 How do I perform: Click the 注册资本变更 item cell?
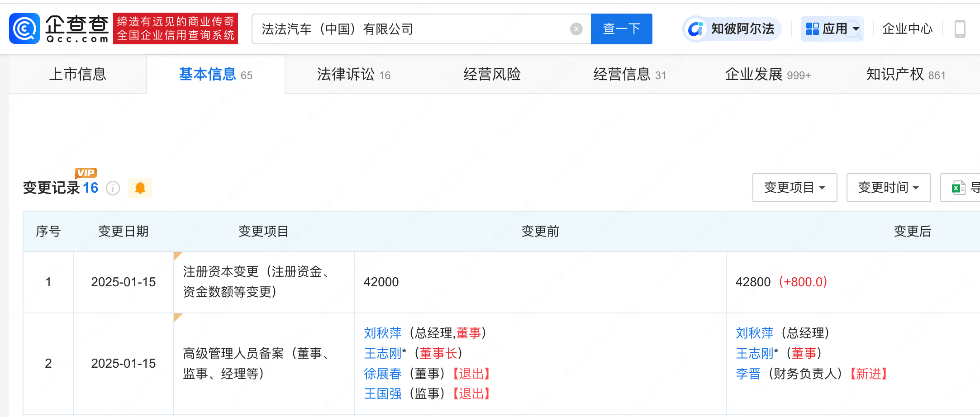[263, 282]
